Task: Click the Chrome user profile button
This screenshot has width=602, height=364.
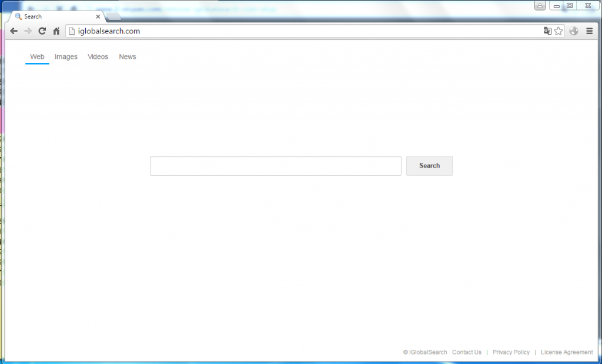Action: tap(540, 5)
